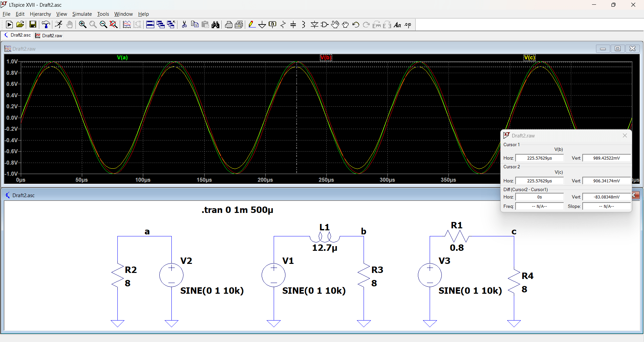Click the Cut scissors icon

(x=184, y=24)
